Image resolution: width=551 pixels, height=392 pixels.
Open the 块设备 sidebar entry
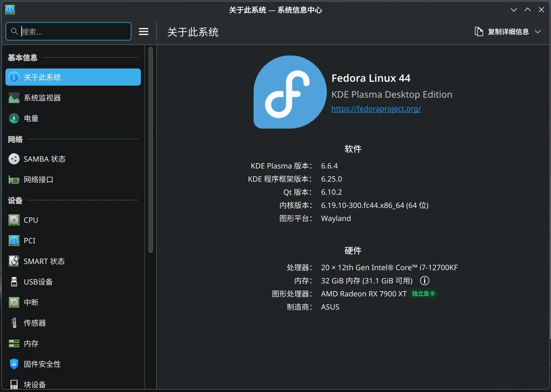(73, 384)
